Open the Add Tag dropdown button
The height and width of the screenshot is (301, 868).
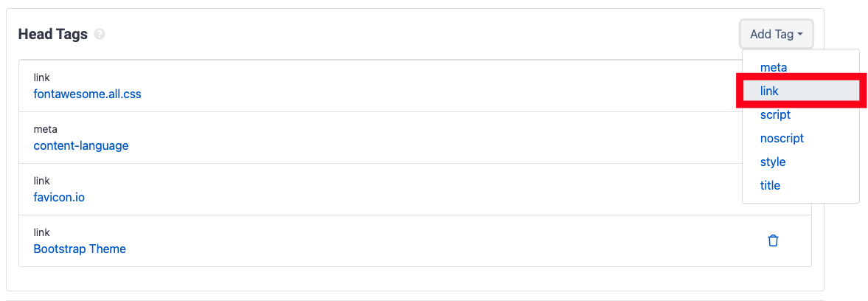tap(777, 34)
